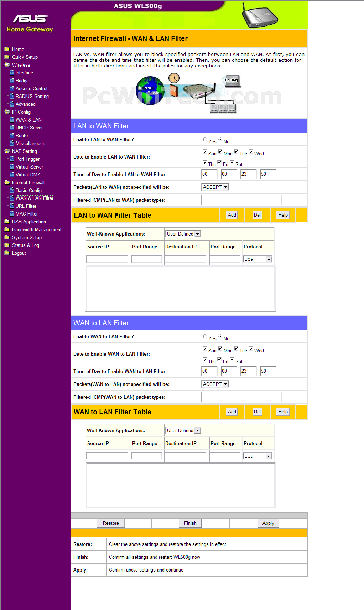Click the page icon beside RADIUS Setting
Image resolution: width=364 pixels, height=610 pixels.
click(x=12, y=96)
